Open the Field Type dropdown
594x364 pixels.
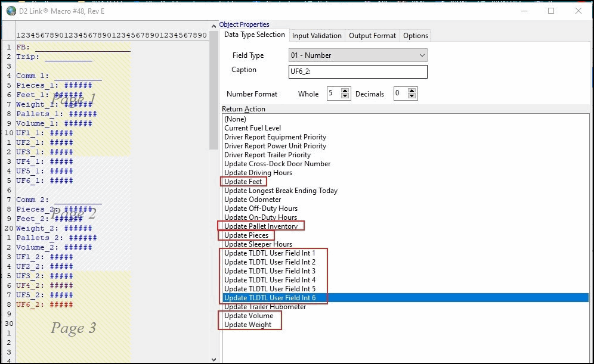[358, 55]
